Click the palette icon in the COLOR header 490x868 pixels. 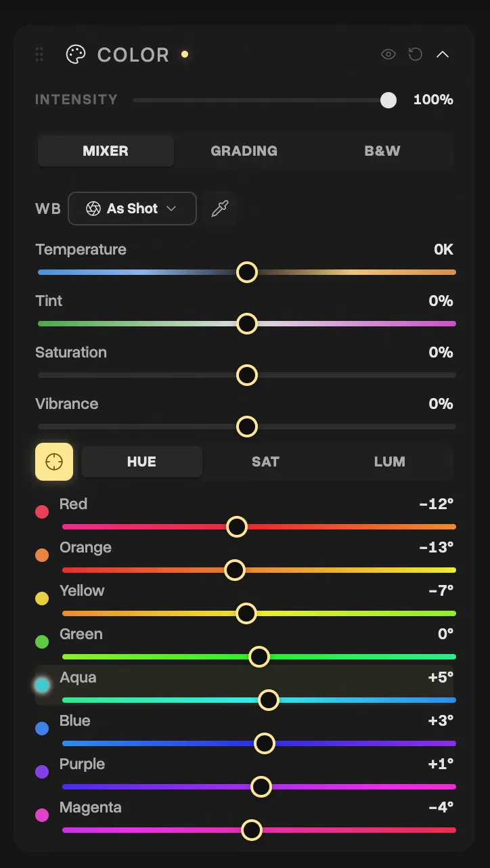click(x=75, y=54)
